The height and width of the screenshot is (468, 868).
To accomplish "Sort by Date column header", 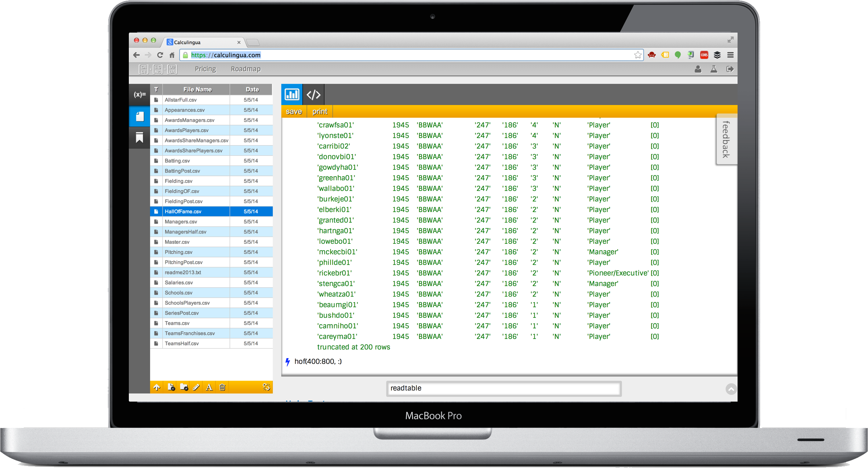I will pyautogui.click(x=252, y=89).
